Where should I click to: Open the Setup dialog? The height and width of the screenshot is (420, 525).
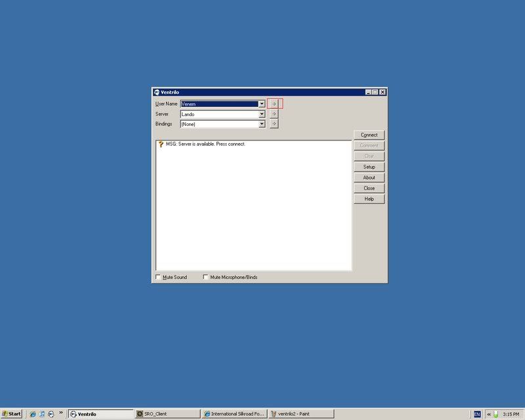click(369, 167)
